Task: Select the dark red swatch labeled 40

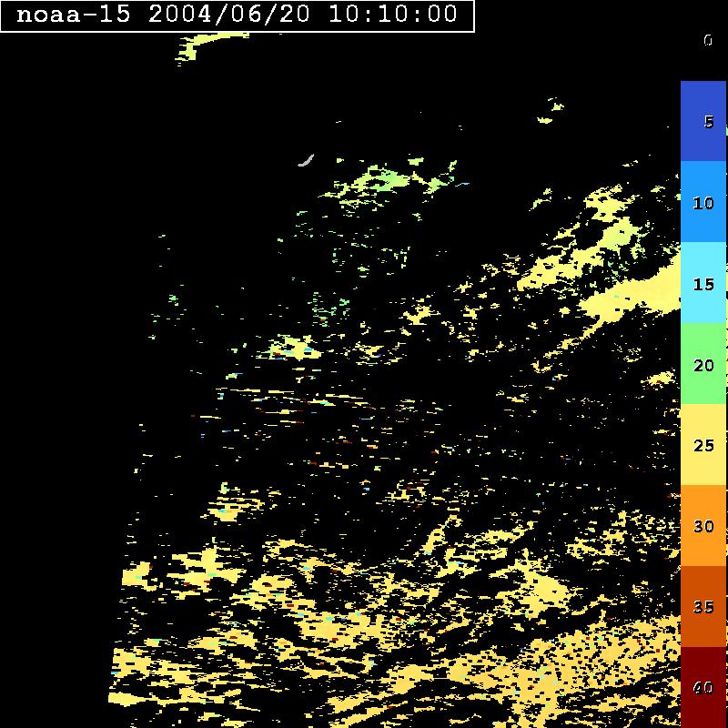Action: [x=703, y=686]
